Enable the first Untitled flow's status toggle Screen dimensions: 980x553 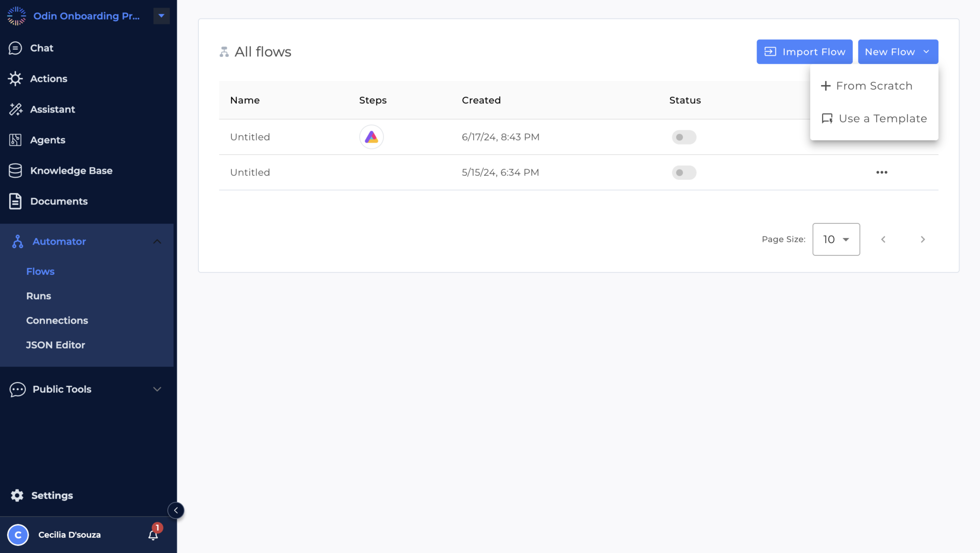tap(683, 137)
